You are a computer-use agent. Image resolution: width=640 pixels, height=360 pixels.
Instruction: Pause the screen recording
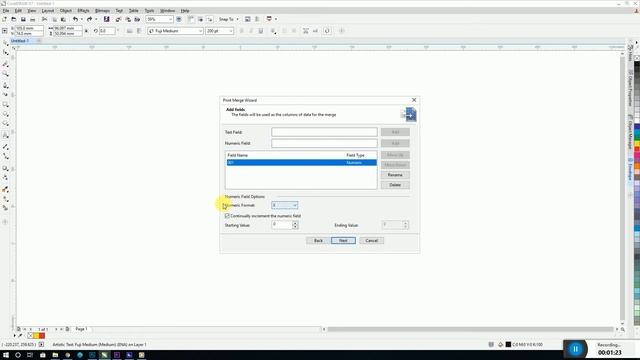[575, 349]
